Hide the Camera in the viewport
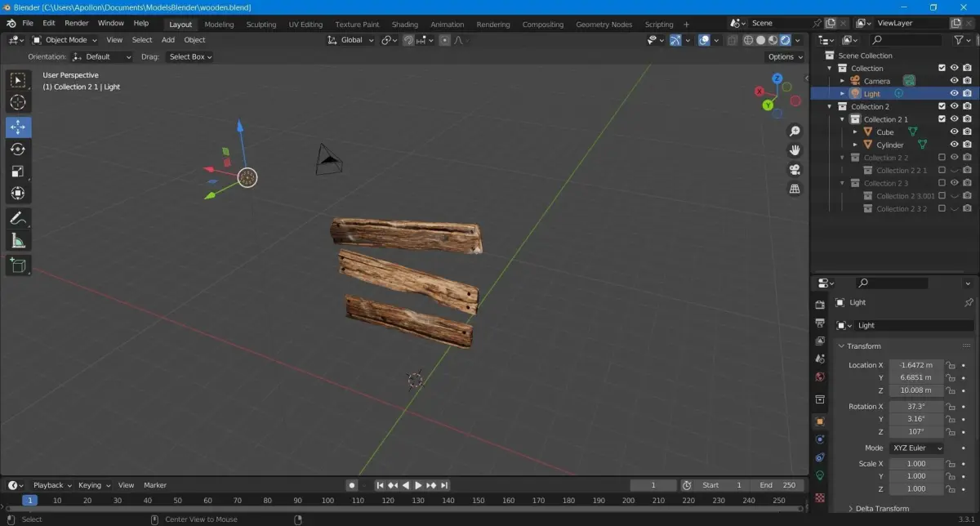The width and height of the screenshot is (980, 526). (x=954, y=81)
